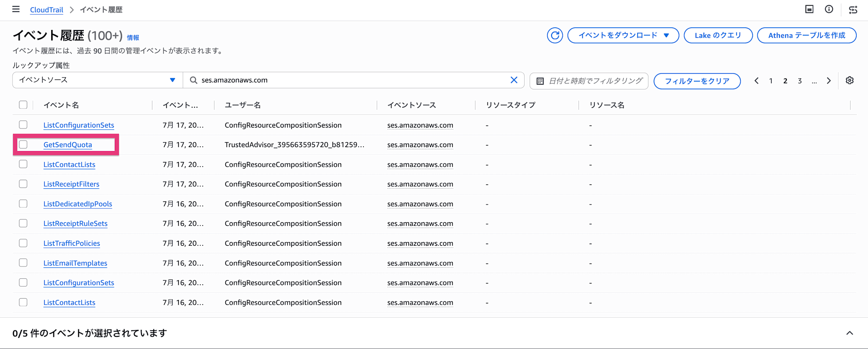
Task: Click the pagination ellipsis
Action: tap(814, 81)
